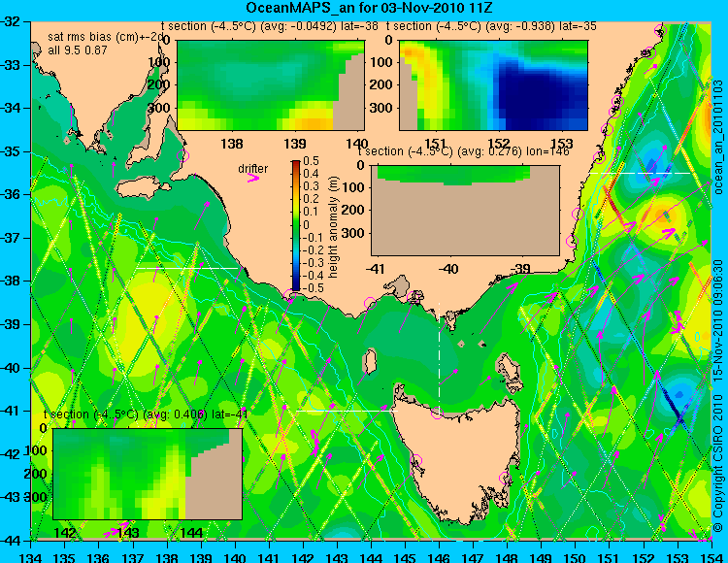
Task: Click the height anomaly color bar
Action: [x=296, y=225]
